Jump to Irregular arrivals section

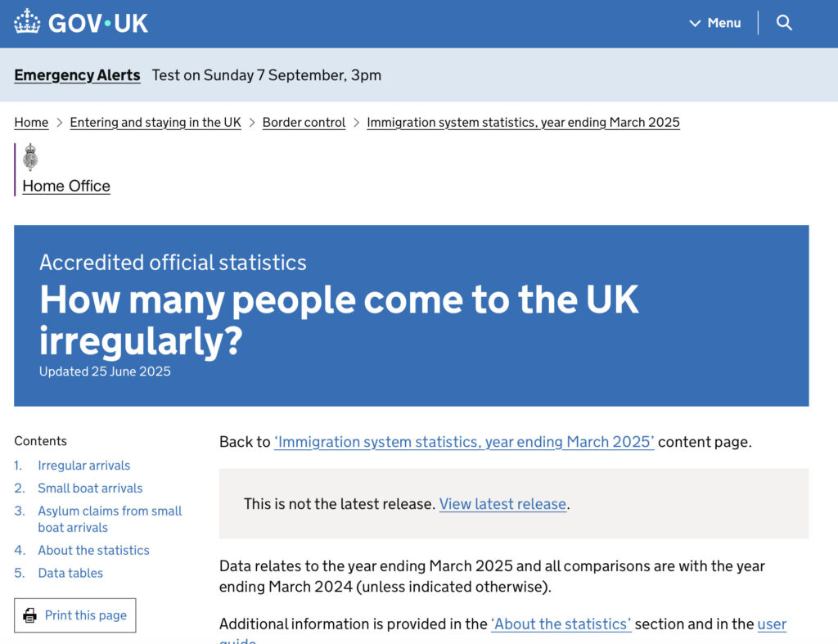click(x=83, y=466)
